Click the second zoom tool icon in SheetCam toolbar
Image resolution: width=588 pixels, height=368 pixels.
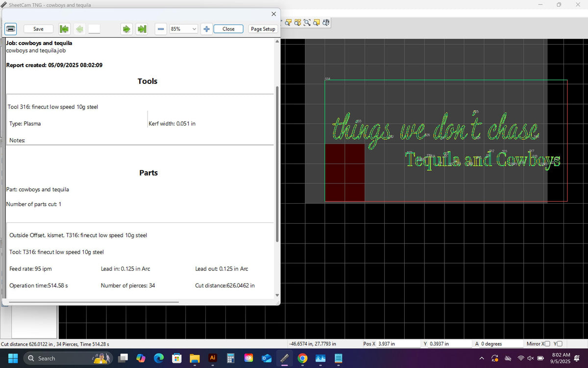click(298, 23)
